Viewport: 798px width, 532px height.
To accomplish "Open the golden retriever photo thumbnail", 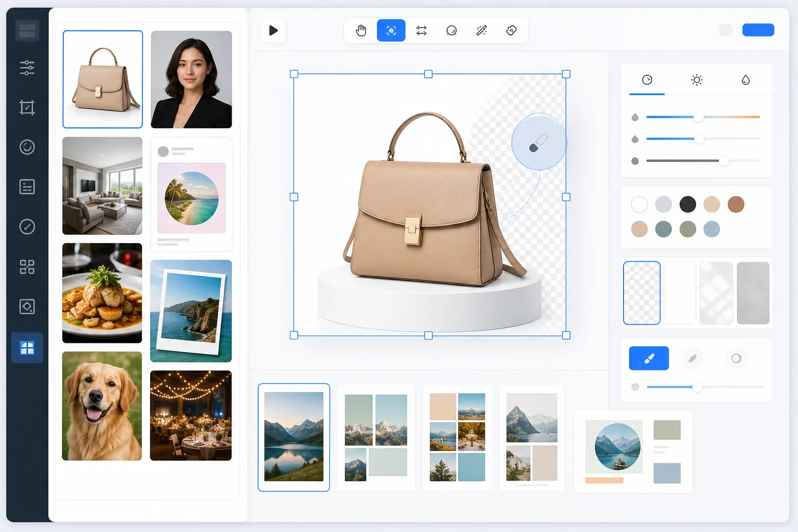I will click(102, 406).
